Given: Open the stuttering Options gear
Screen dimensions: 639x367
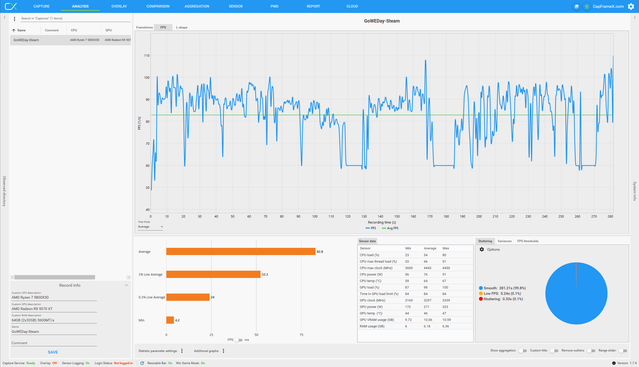Looking at the screenshot, I should pyautogui.click(x=482, y=249).
